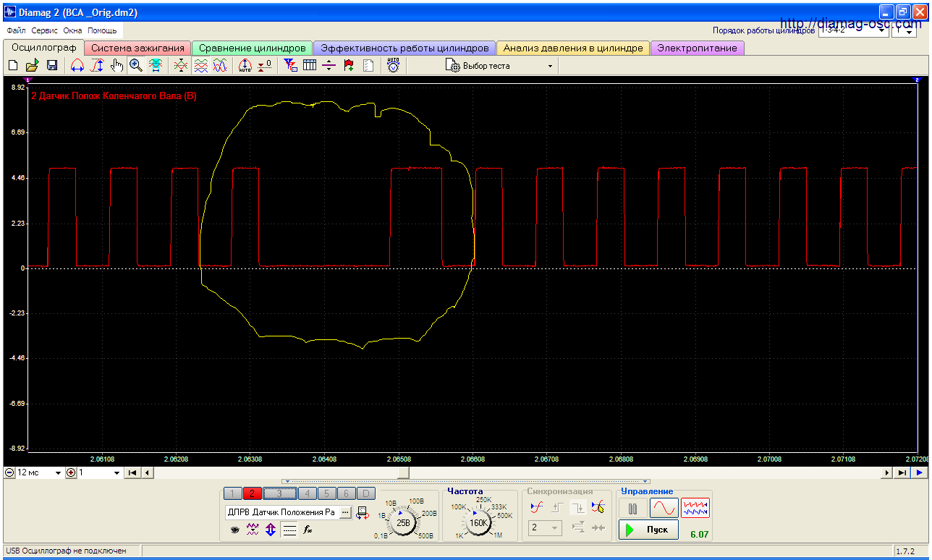
Task: Click the sensor meter swap icon
Action: [363, 513]
